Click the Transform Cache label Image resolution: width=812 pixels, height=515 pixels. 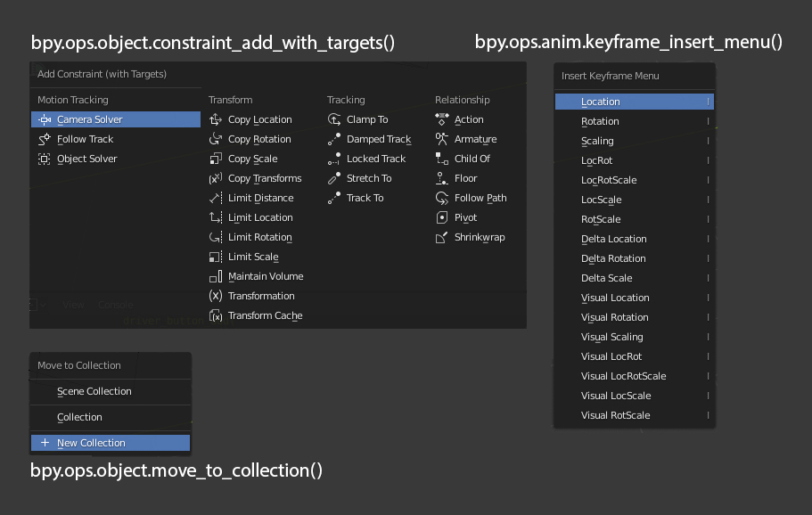click(265, 315)
